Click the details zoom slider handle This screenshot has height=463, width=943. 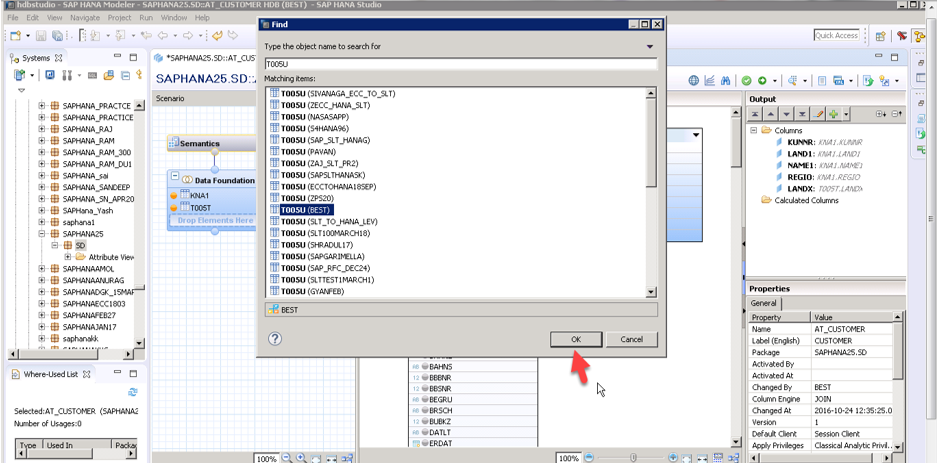pyautogui.click(x=632, y=458)
